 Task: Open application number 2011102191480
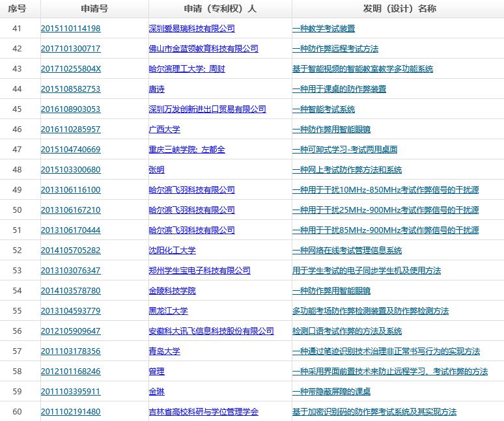tap(71, 412)
